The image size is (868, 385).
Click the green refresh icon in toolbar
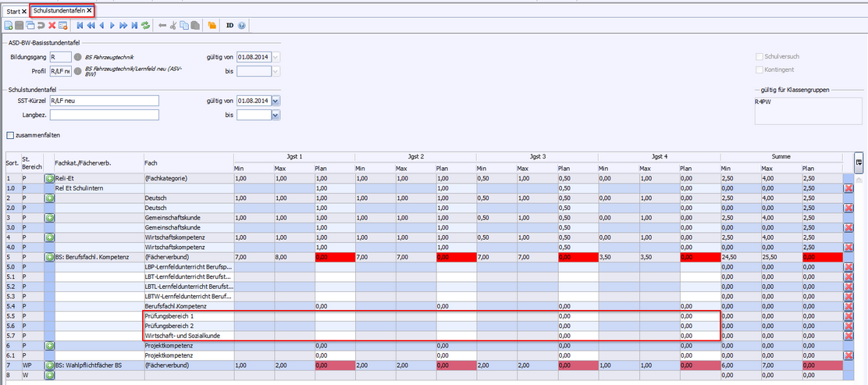pyautogui.click(x=145, y=26)
